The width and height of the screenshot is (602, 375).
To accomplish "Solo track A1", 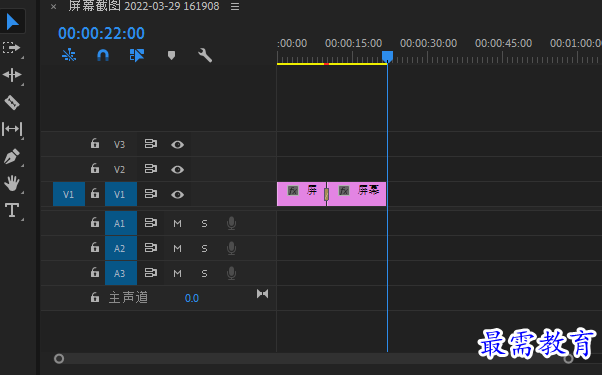I will point(204,223).
